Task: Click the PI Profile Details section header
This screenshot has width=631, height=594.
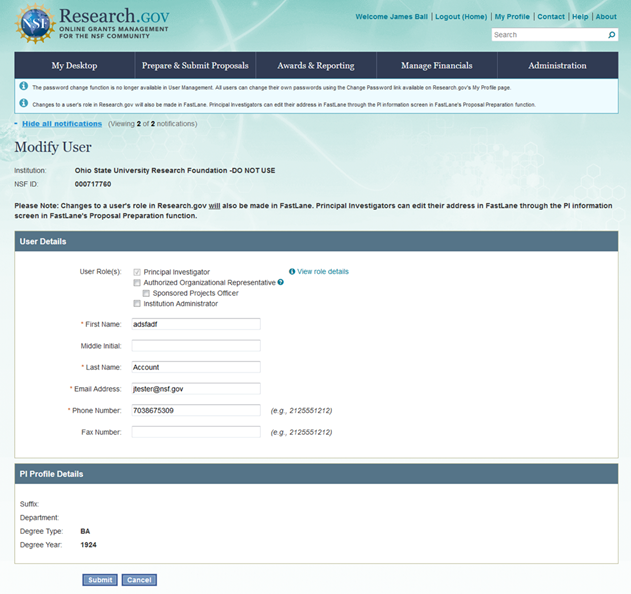Action: click(316, 474)
